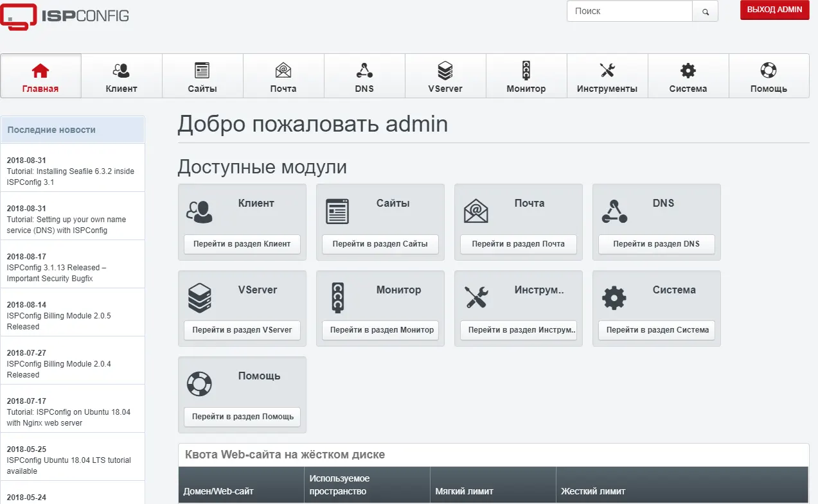
Task: Click the VServer stack icon in the module card
Action: [x=199, y=298]
